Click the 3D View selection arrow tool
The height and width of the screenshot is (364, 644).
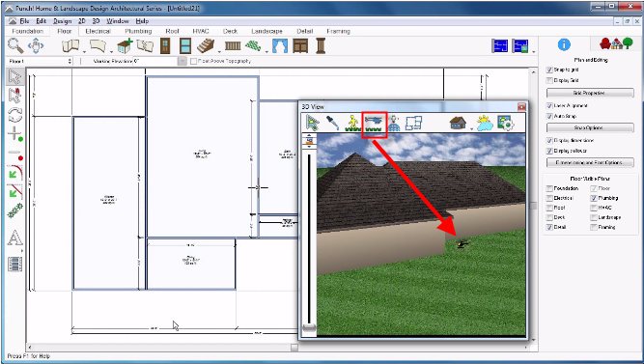313,123
